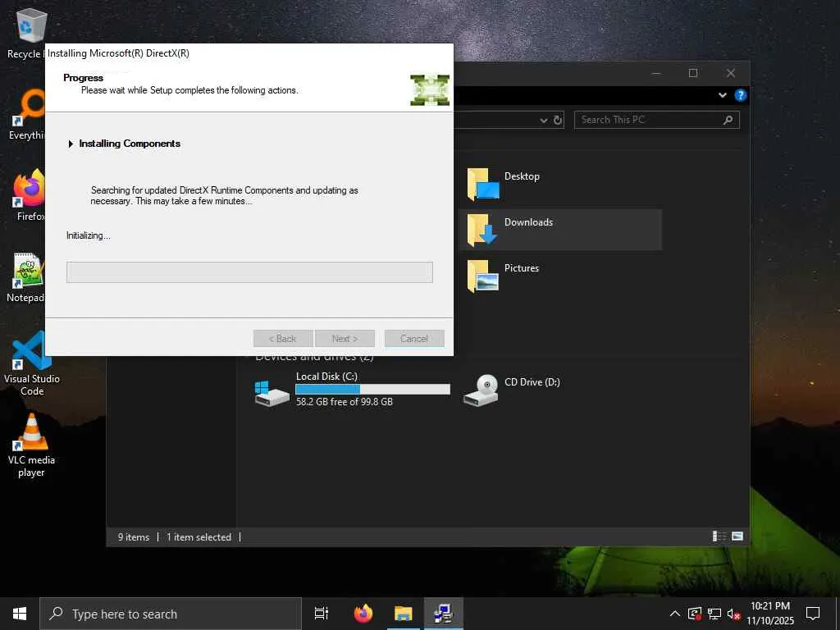Click the Cancel button in DirectX setup
The height and width of the screenshot is (630, 840).
[x=414, y=339]
